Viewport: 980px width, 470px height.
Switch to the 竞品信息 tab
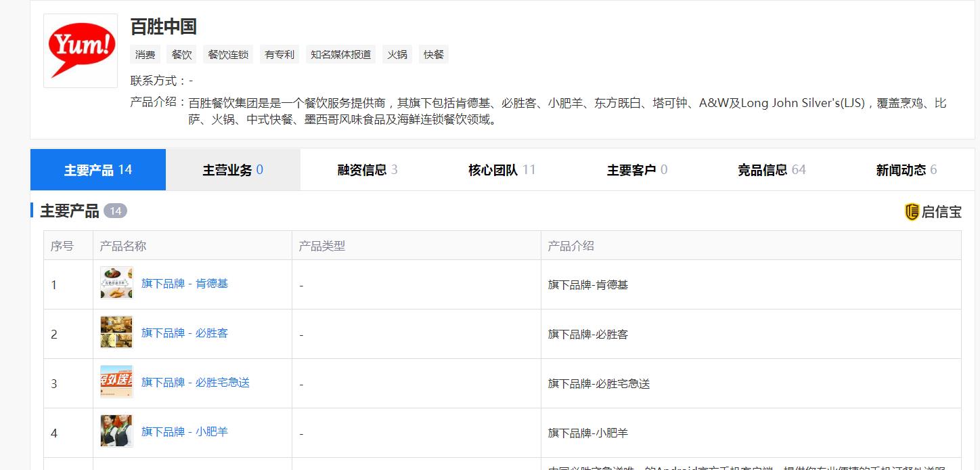coord(772,170)
